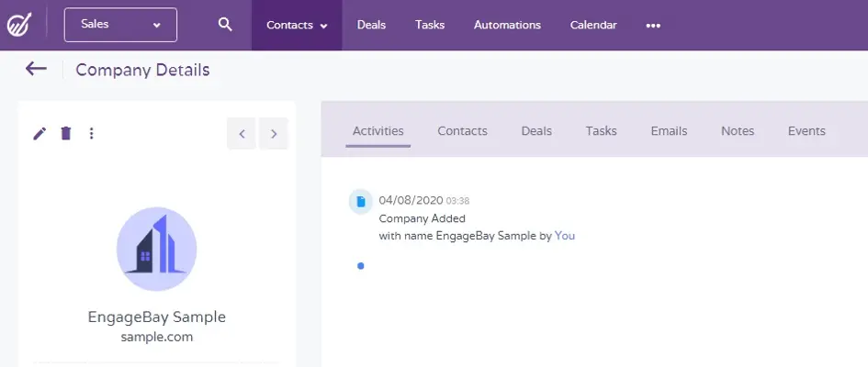Click the back arrow beside Company Details

tap(36, 69)
